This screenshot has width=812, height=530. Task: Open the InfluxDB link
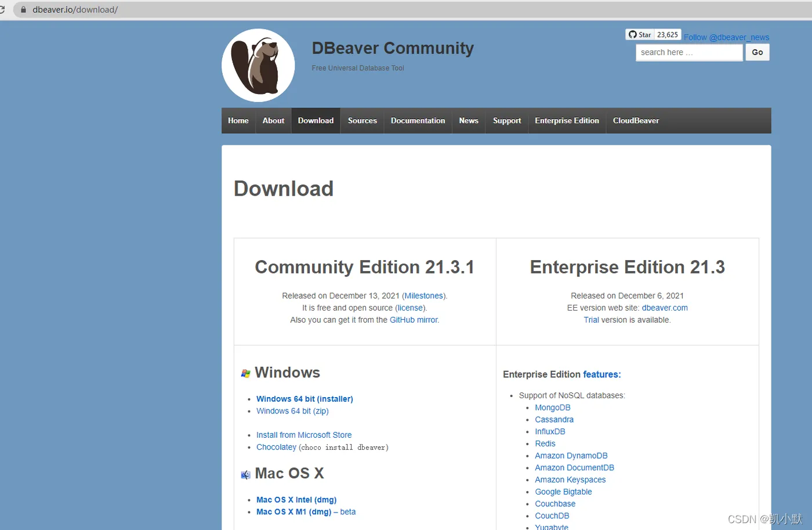pyautogui.click(x=550, y=432)
